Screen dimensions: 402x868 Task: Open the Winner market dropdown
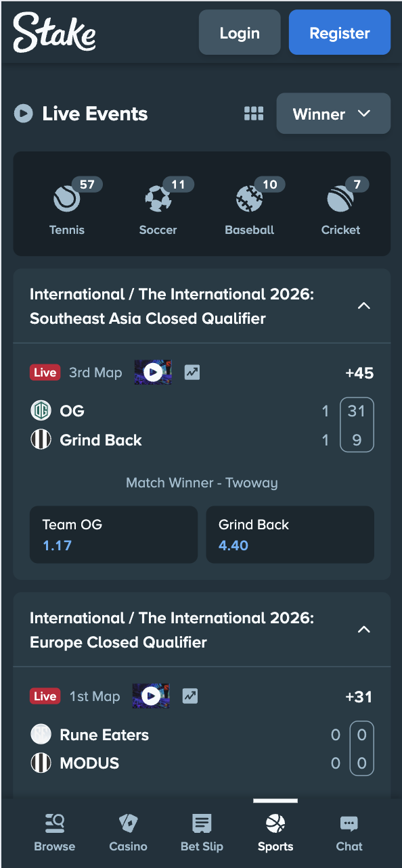coord(334,114)
